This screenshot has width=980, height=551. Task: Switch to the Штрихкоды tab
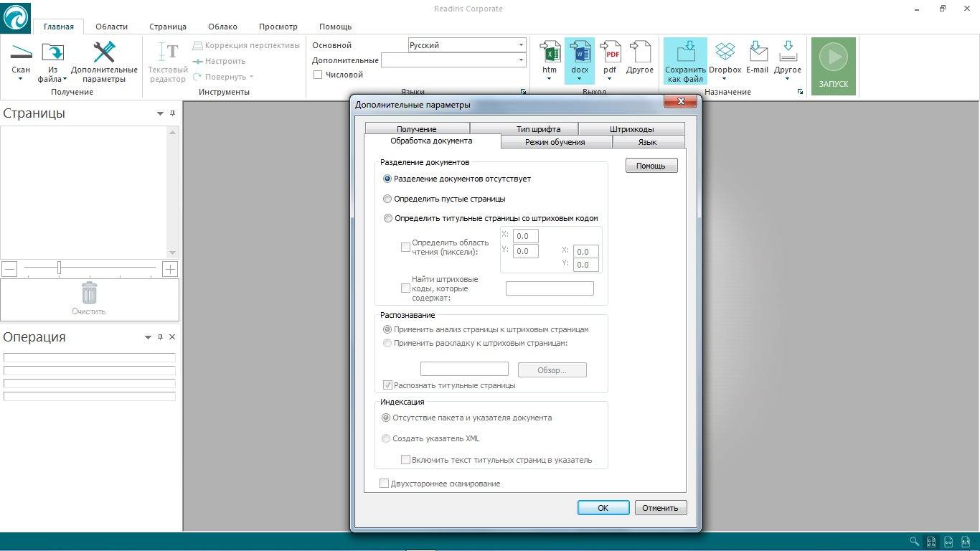click(x=631, y=129)
